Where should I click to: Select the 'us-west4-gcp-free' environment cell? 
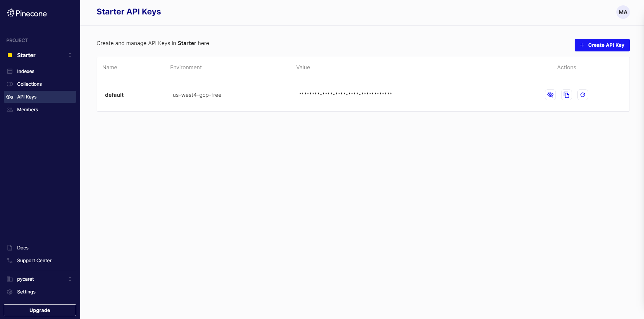pos(197,95)
